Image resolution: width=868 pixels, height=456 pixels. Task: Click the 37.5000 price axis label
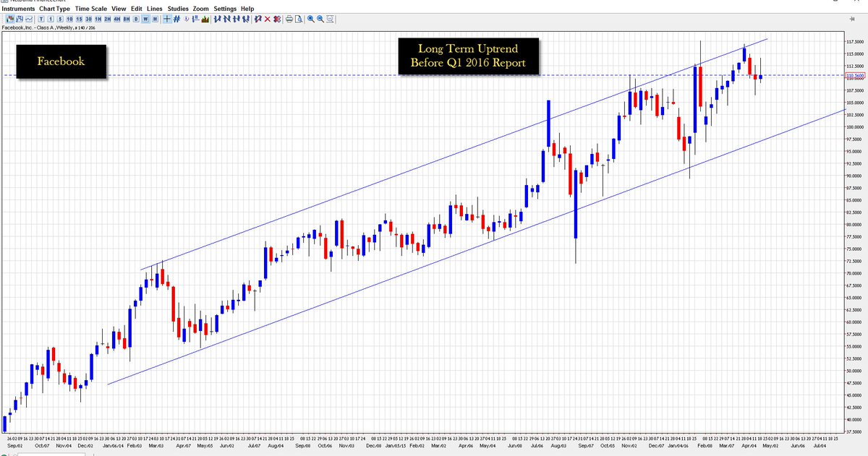click(x=856, y=432)
